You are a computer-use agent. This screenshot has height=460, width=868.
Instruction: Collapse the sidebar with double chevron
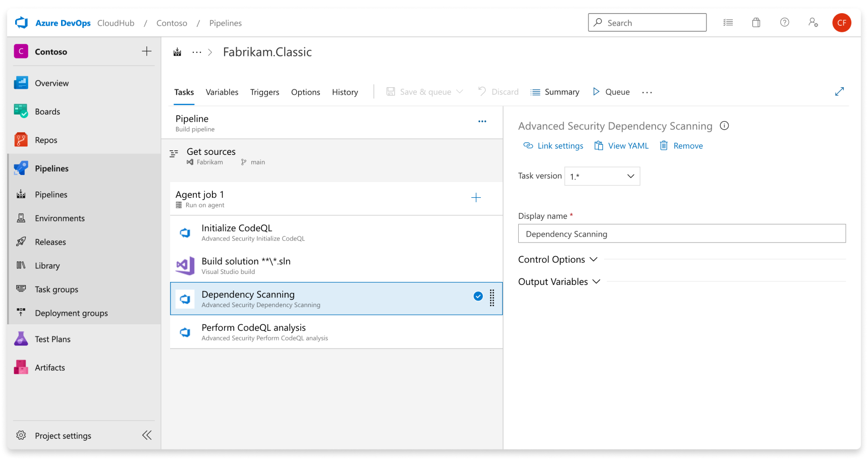point(147,435)
